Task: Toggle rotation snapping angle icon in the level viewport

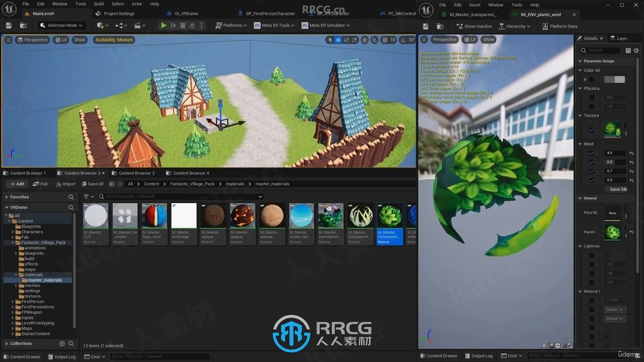Action: pos(404,40)
